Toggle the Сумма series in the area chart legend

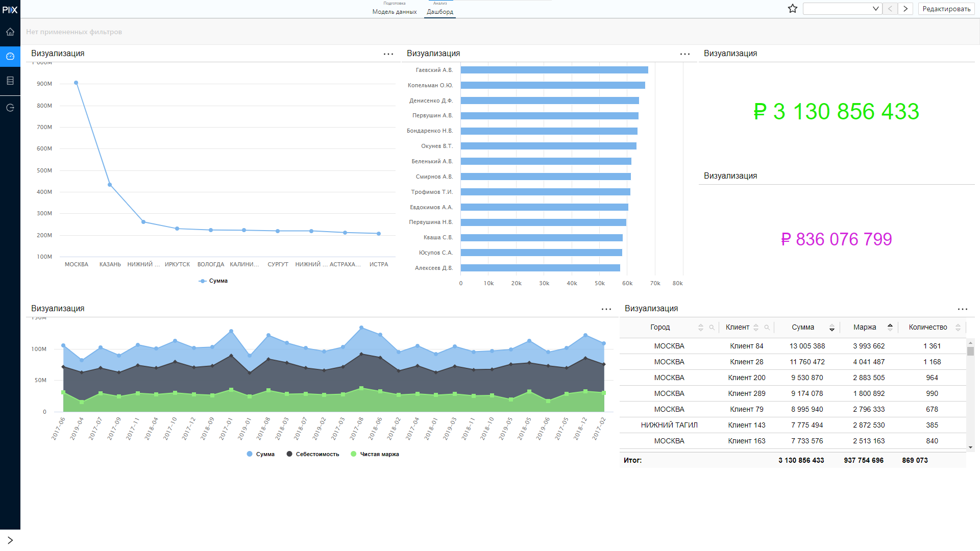(x=261, y=454)
